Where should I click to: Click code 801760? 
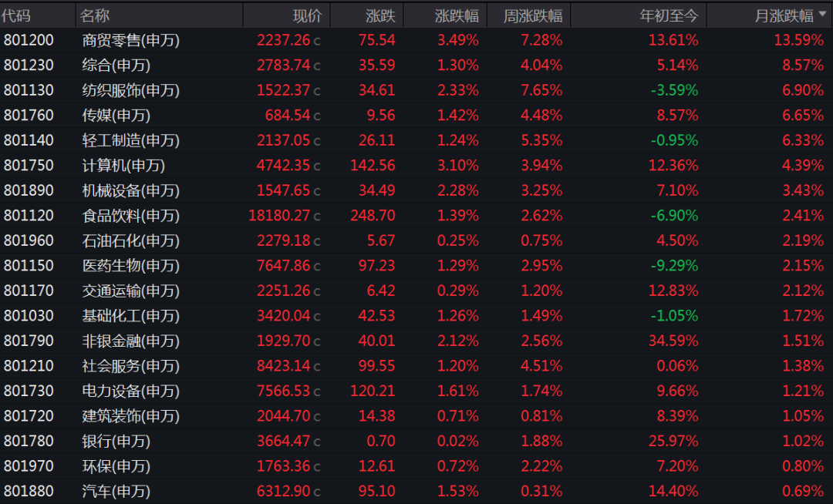(29, 115)
